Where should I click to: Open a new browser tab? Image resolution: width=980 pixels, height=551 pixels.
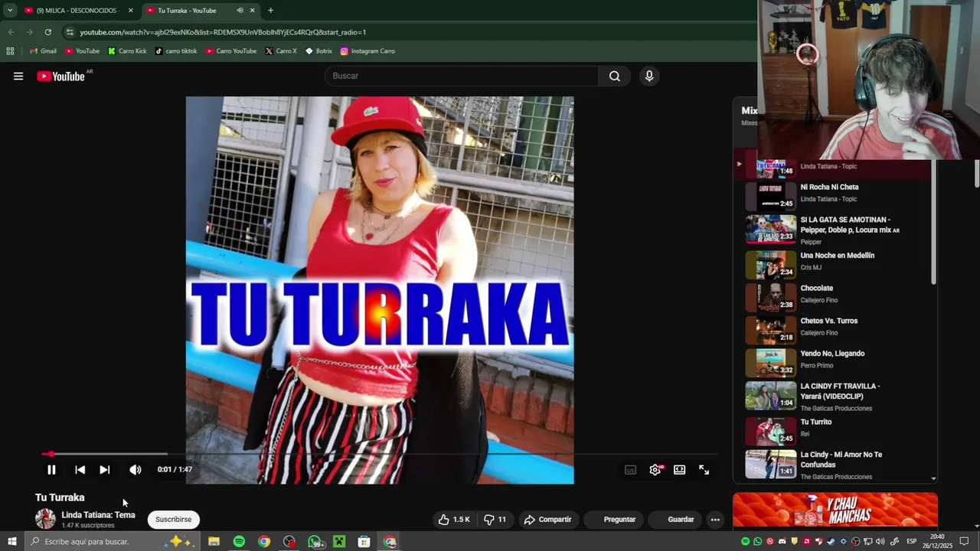tap(270, 11)
